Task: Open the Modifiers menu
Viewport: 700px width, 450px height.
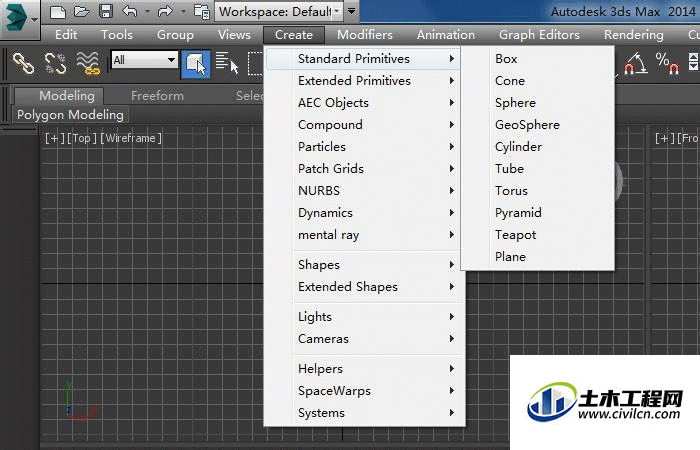Action: tap(365, 34)
